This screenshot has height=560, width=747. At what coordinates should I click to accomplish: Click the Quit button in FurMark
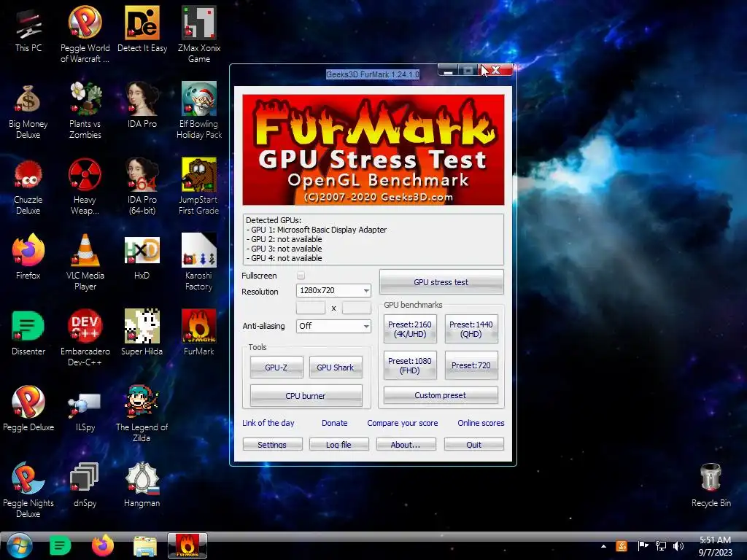pos(473,444)
